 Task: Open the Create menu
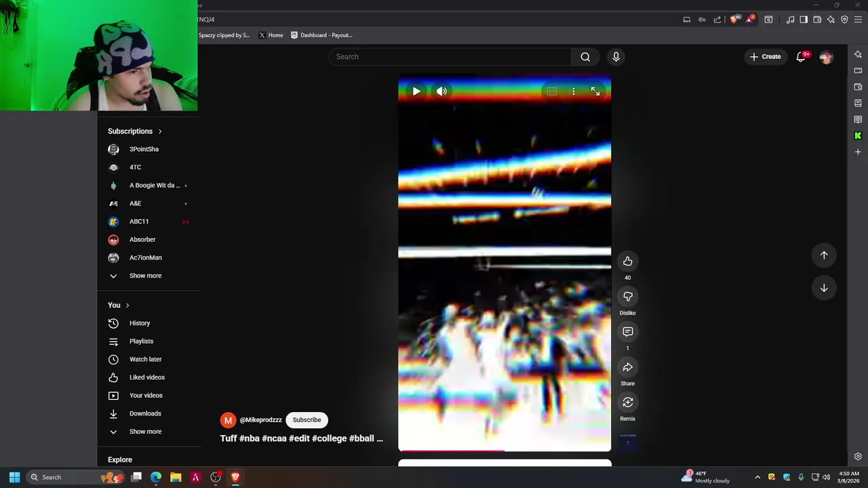765,57
